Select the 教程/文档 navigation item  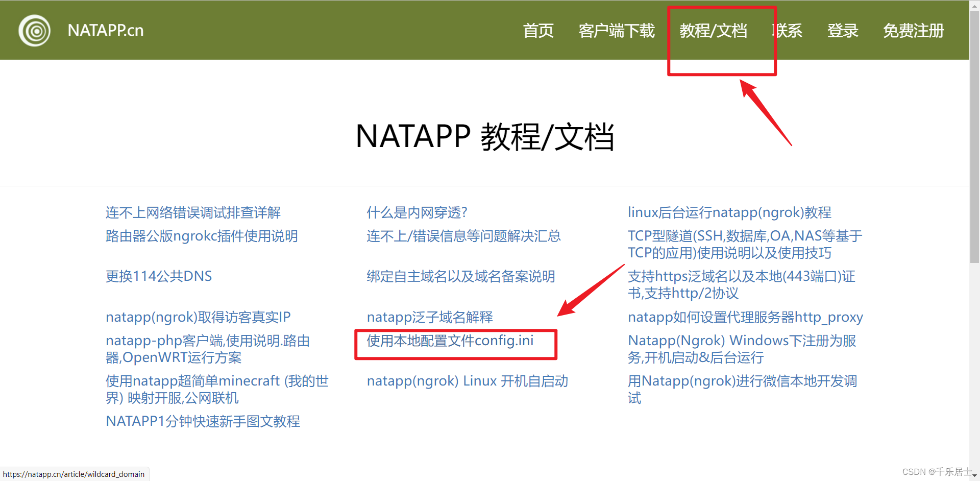pyautogui.click(x=713, y=31)
